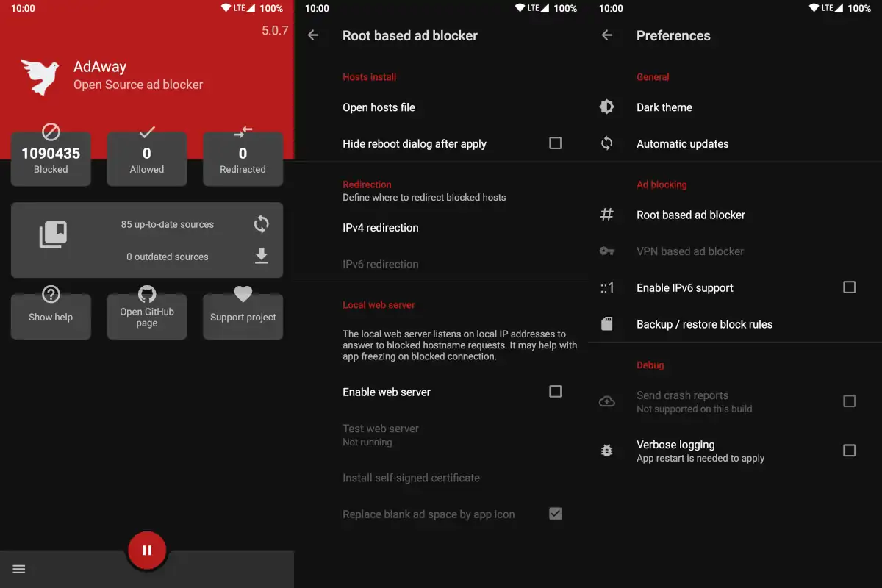
Task: Tap the Support project heart card
Action: click(x=243, y=317)
